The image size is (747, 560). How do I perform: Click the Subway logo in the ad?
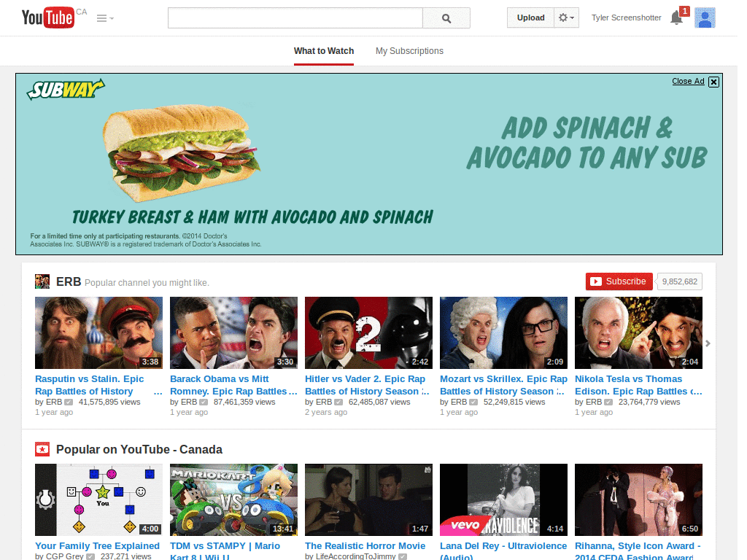[66, 89]
